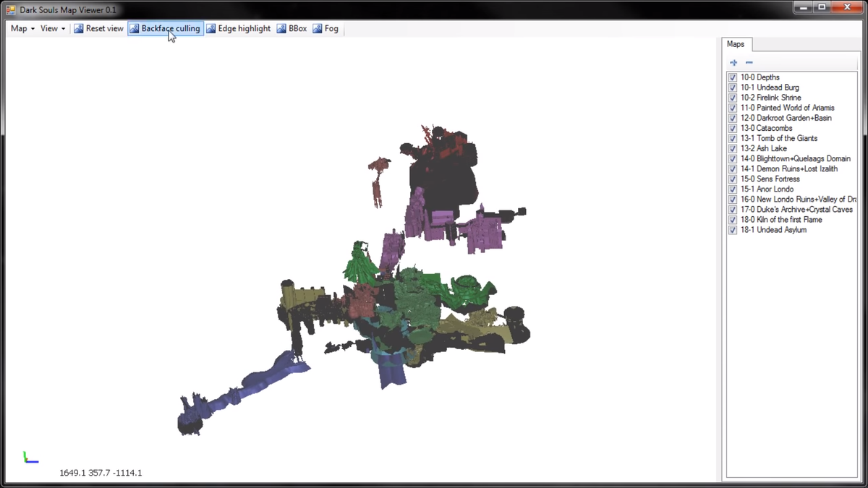The height and width of the screenshot is (488, 868).
Task: Uncheck the 10-2 Firelink Shrine checkbox
Action: click(x=733, y=98)
